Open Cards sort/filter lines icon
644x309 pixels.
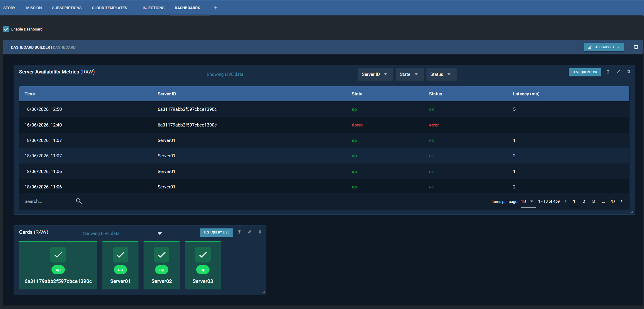coord(160,233)
